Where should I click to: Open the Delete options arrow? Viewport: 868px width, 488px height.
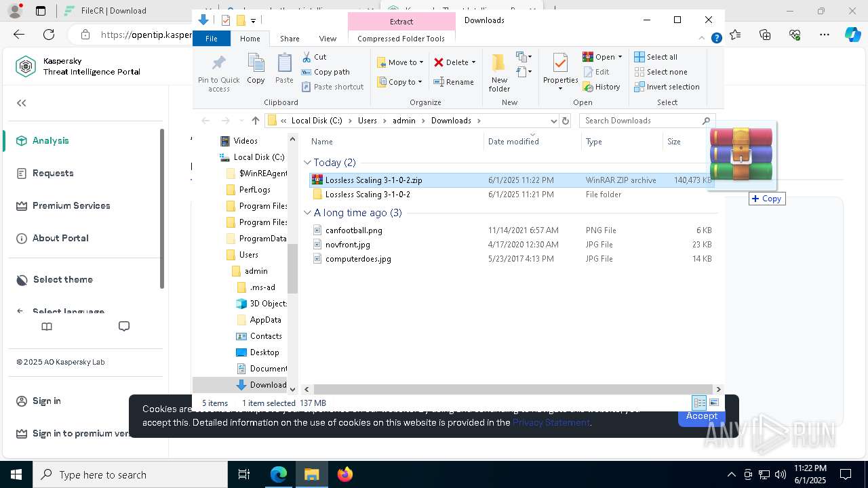coord(473,62)
